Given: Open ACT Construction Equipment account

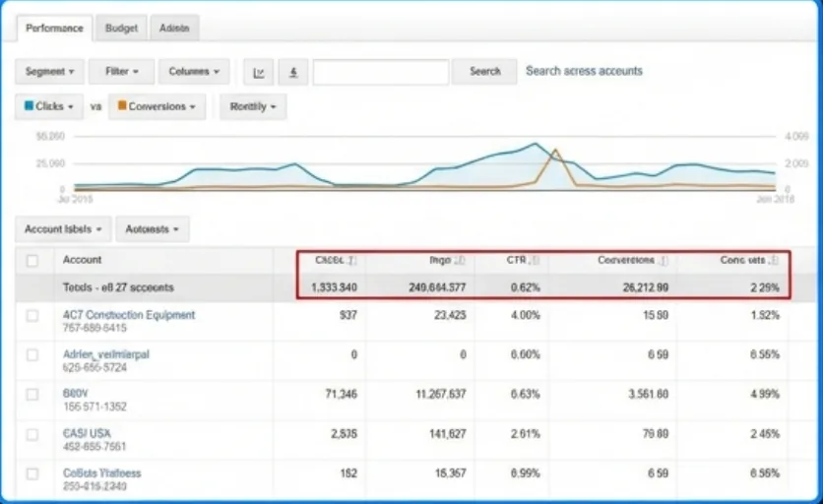Looking at the screenshot, I should [129, 315].
